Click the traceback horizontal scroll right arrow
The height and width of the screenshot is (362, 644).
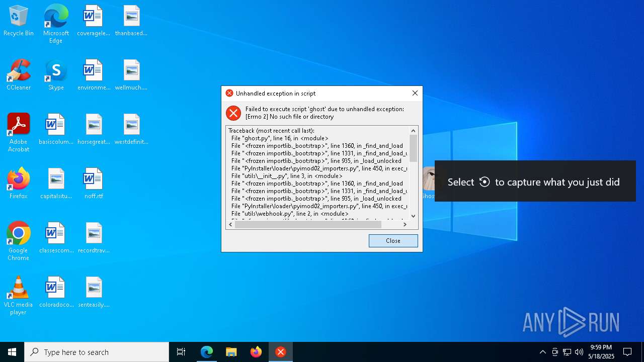click(405, 224)
